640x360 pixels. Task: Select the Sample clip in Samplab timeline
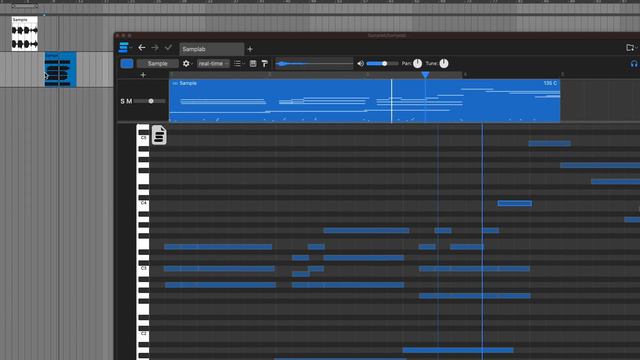point(364,101)
